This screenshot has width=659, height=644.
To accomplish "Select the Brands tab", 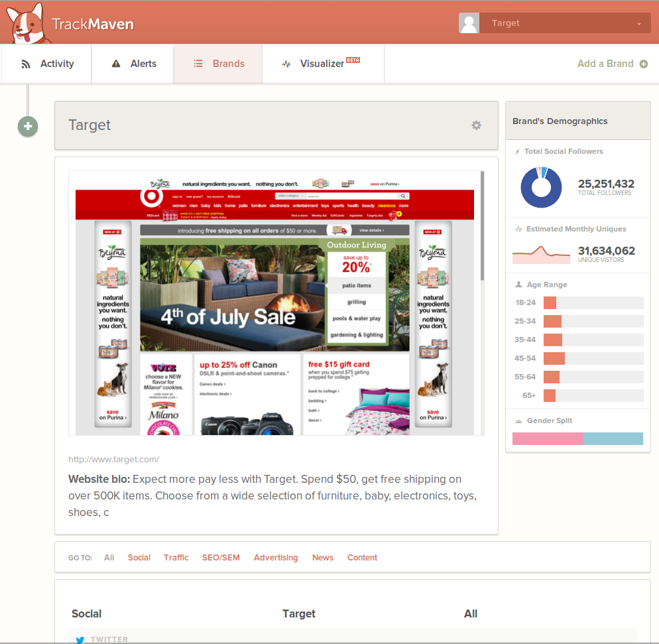I will coord(218,64).
